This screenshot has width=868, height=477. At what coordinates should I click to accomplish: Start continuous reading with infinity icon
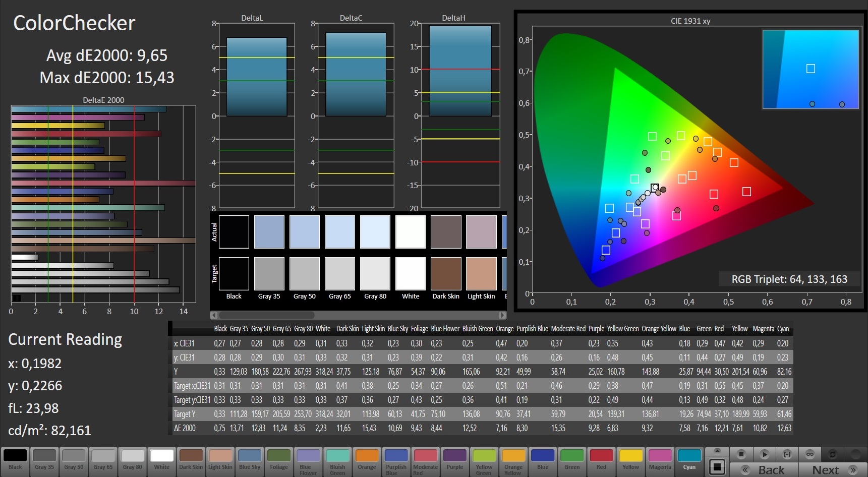[810, 454]
